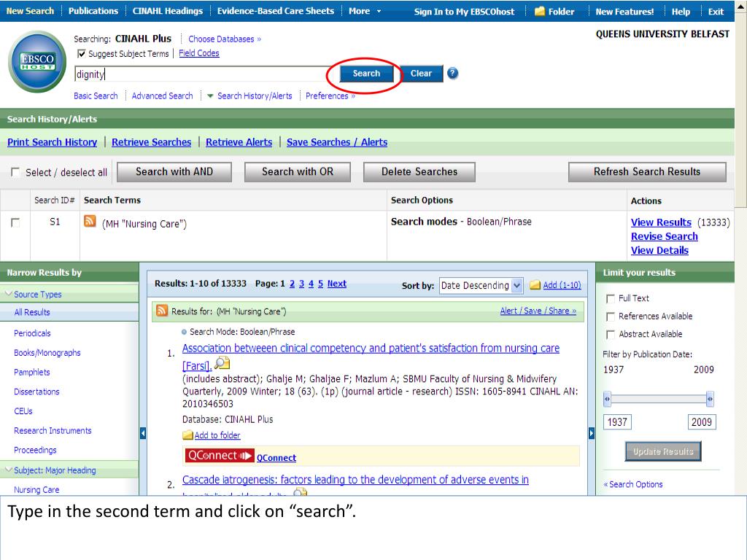Click Refresh Search Results button

647,172
